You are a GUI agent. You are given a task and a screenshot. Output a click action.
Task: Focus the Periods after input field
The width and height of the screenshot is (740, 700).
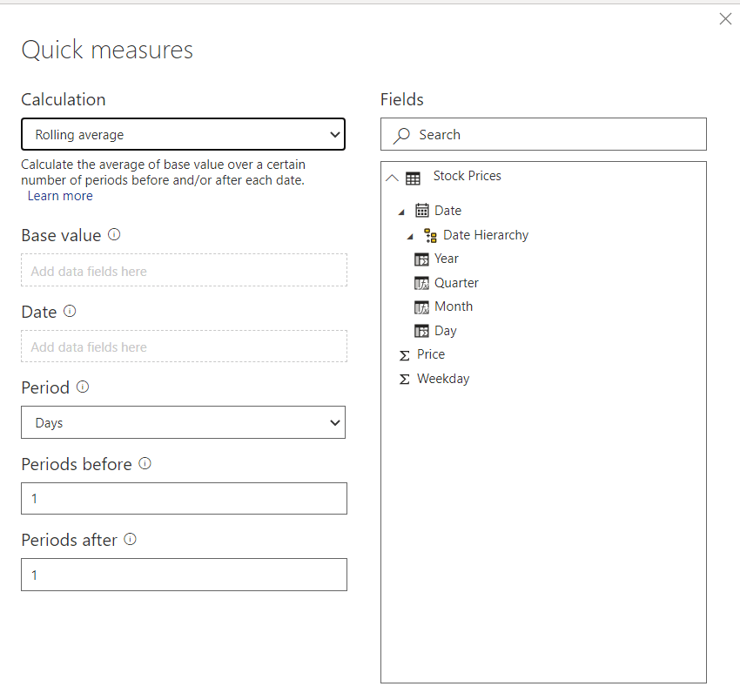point(184,575)
